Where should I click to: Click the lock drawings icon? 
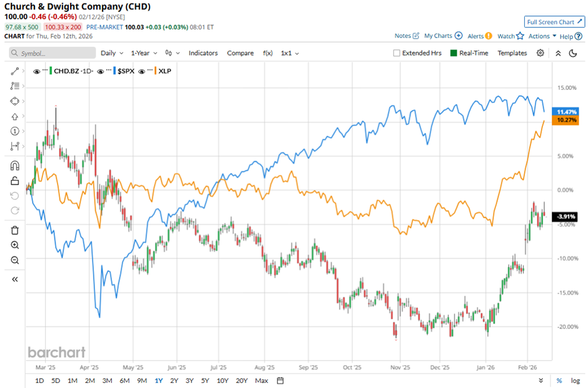[15, 181]
